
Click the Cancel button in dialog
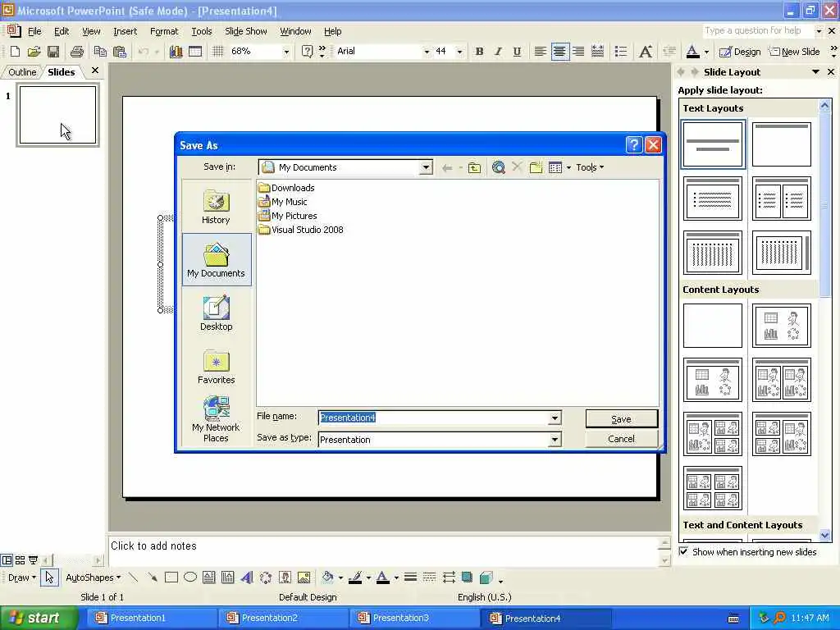coord(622,439)
